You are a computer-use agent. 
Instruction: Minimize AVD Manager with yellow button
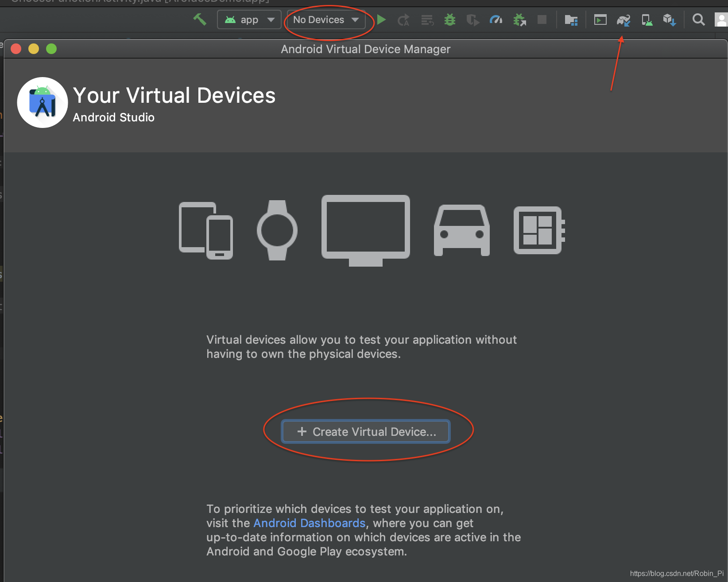tap(34, 49)
